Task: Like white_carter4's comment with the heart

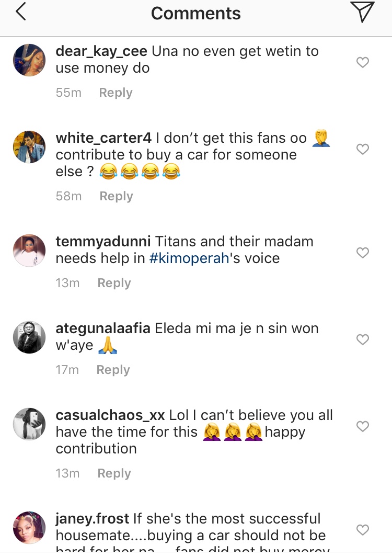Action: pyautogui.click(x=362, y=149)
